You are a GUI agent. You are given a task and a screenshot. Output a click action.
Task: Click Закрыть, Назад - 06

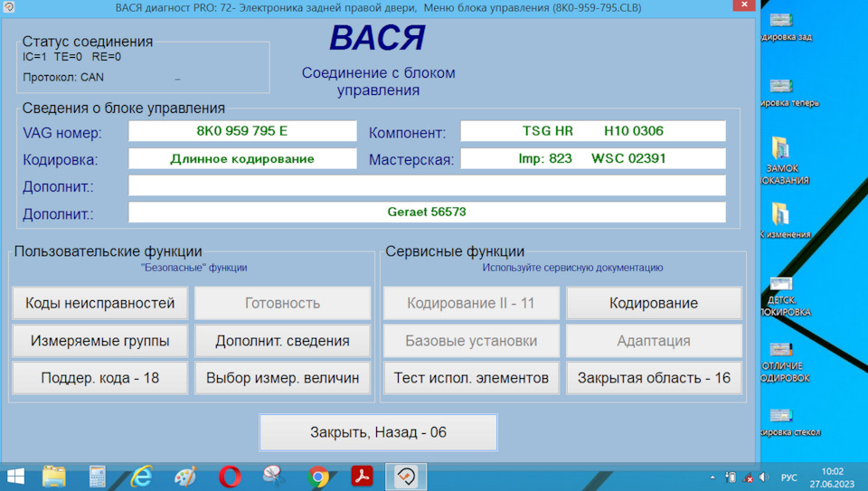pos(378,432)
